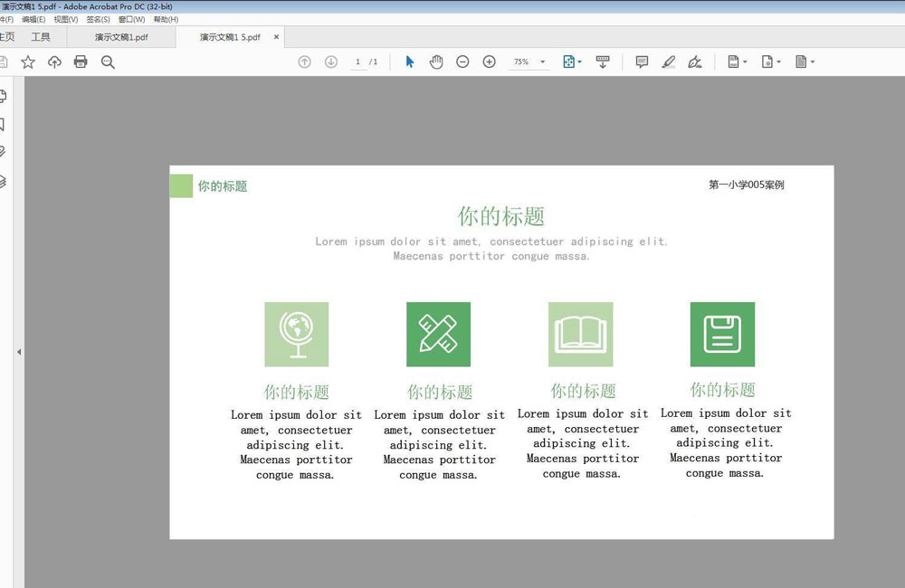905x588 pixels.
Task: Open the 75% zoom level dropdown
Action: 543,62
